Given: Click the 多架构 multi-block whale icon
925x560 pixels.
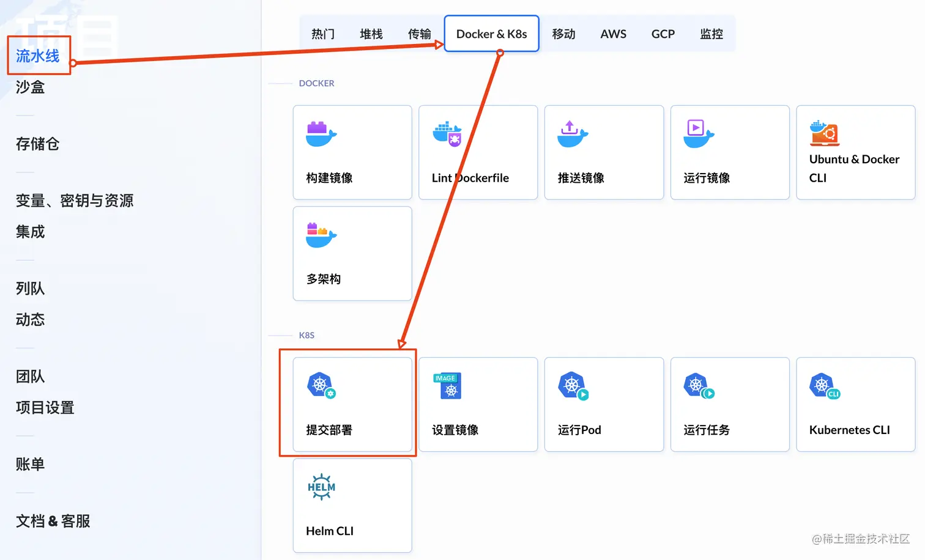Looking at the screenshot, I should [321, 235].
